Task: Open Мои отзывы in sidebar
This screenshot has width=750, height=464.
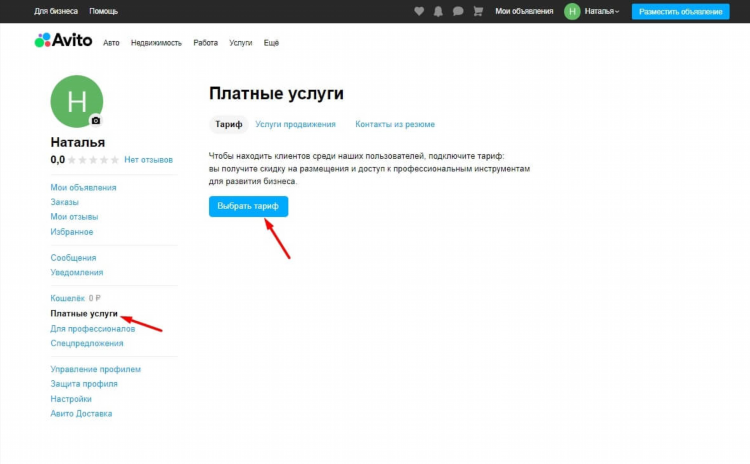Action: pyautogui.click(x=74, y=217)
